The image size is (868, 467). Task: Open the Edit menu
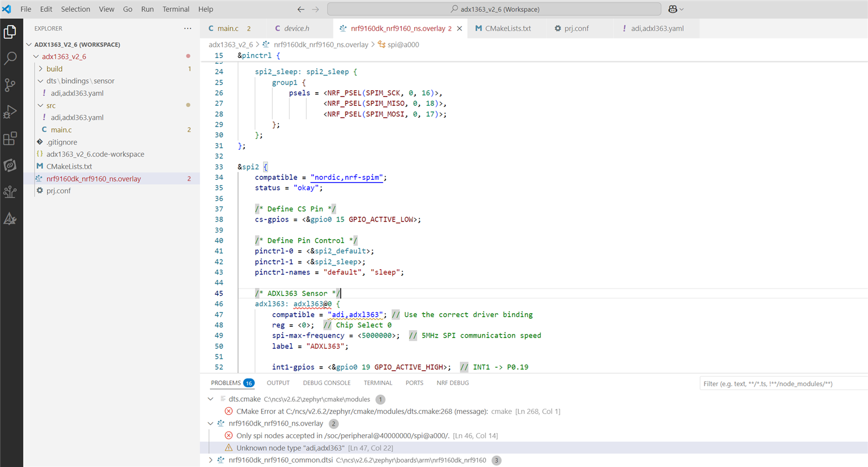pyautogui.click(x=46, y=9)
